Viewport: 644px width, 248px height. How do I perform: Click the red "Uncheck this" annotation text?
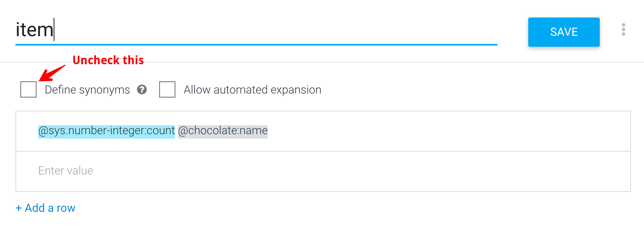108,60
